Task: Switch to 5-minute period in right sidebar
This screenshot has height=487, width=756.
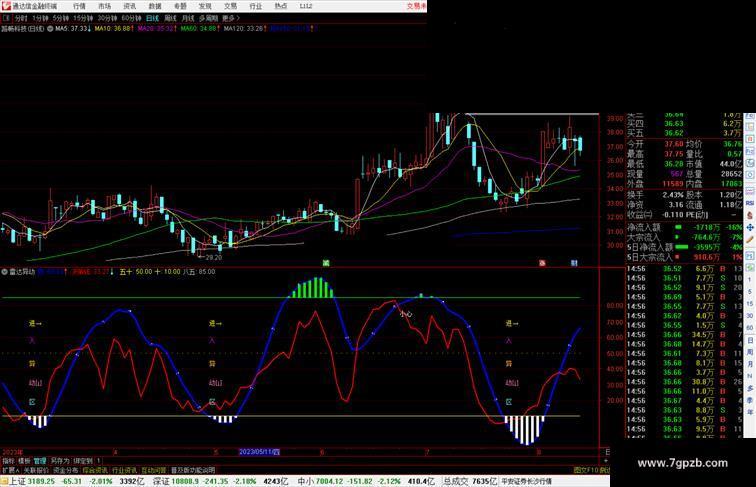Action: [x=750, y=291]
